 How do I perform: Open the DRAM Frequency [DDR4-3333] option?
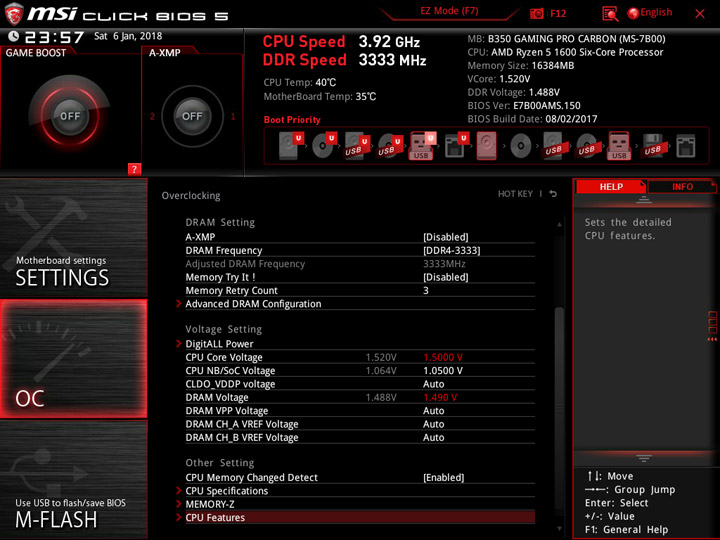pyautogui.click(x=452, y=250)
